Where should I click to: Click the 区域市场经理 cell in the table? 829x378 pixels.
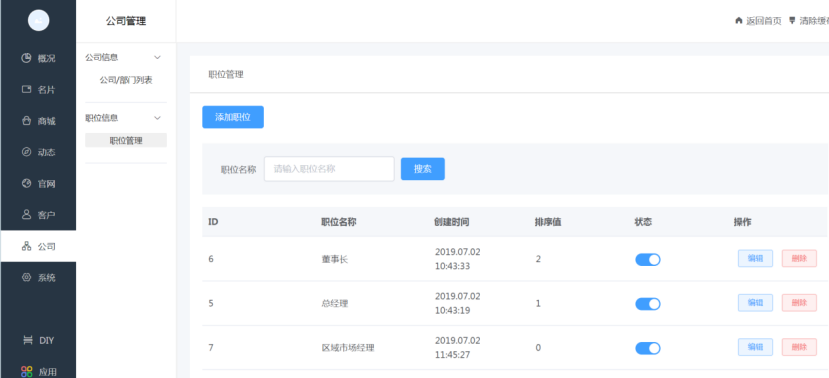(x=348, y=348)
